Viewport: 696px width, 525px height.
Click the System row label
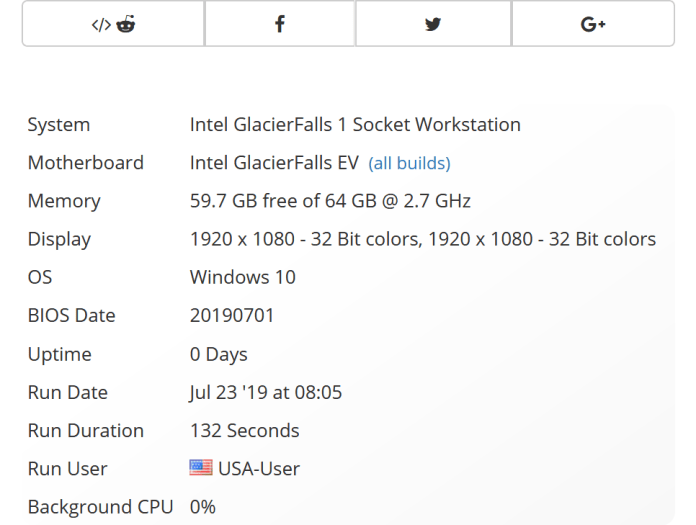[x=59, y=125]
